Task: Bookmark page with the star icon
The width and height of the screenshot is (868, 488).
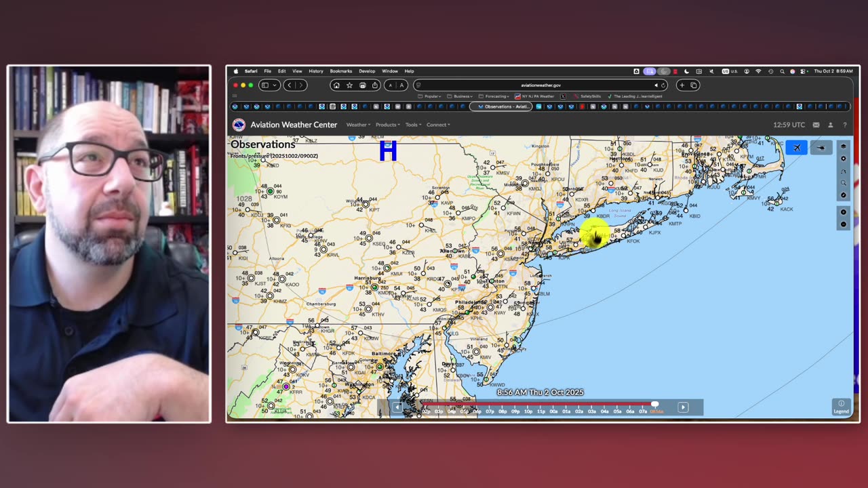Action: tap(349, 85)
